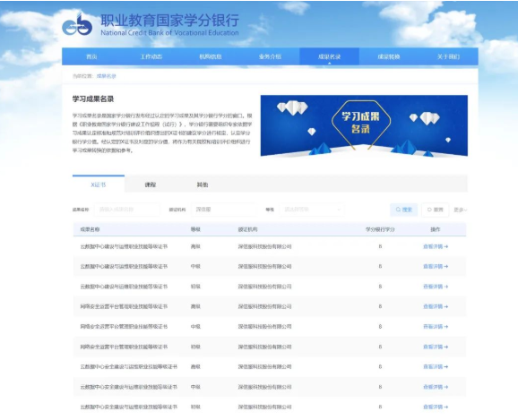518x420 pixels.
Task: Switch to the 课程 tab
Action: (x=151, y=184)
